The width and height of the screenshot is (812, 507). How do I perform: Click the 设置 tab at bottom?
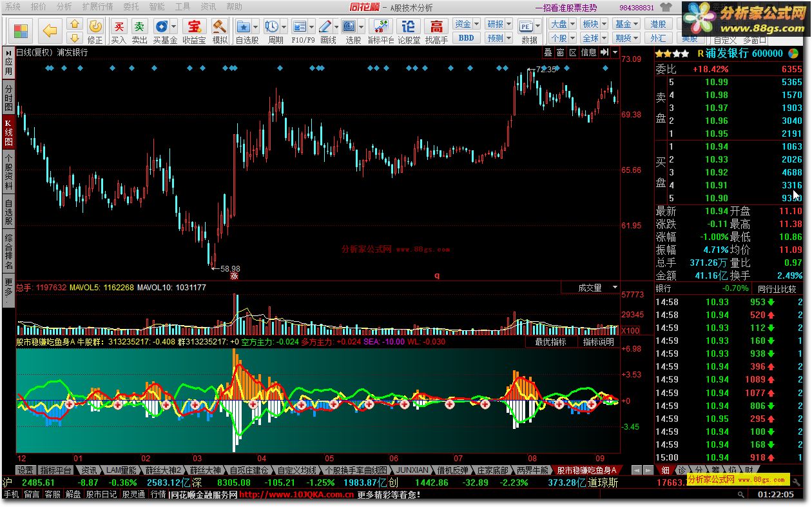point(25,470)
